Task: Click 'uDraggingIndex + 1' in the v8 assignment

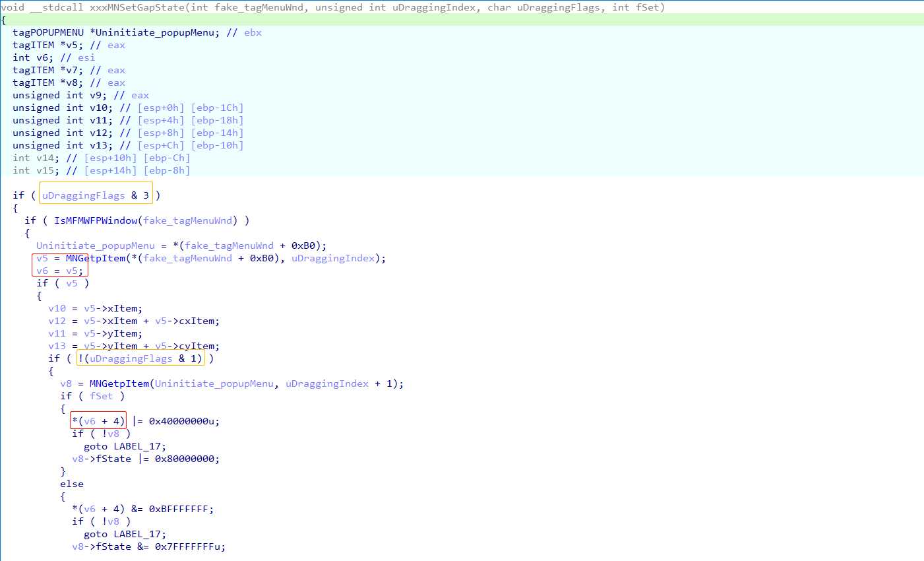Action: click(339, 383)
